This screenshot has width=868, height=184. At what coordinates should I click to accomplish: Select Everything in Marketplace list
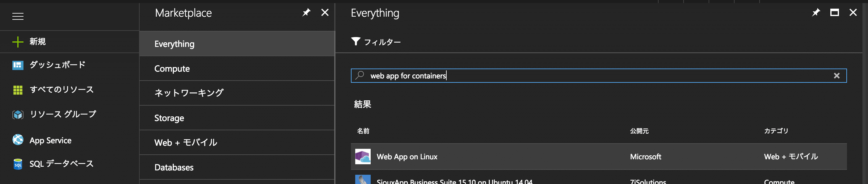point(237,44)
